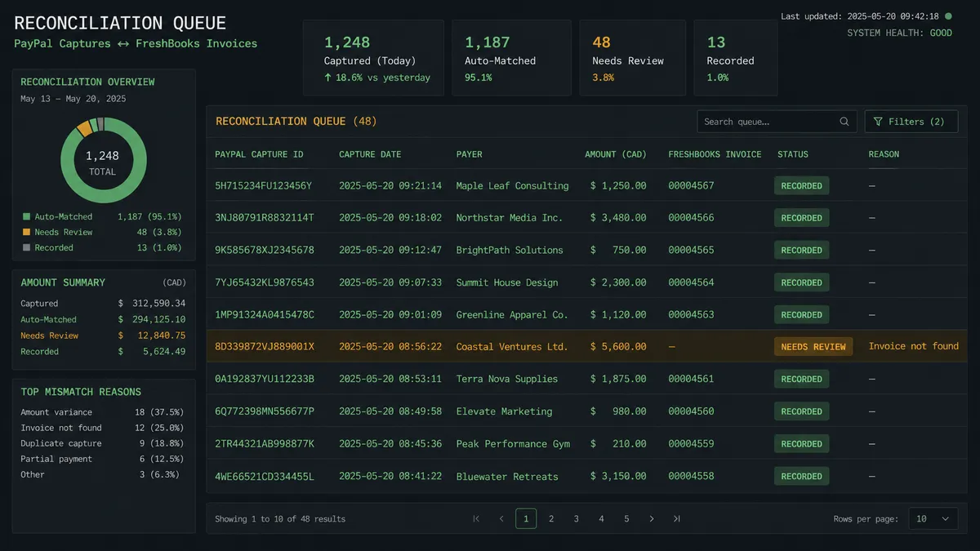This screenshot has height=551, width=980.
Task: Focus the Search queue input field
Action: pos(777,122)
